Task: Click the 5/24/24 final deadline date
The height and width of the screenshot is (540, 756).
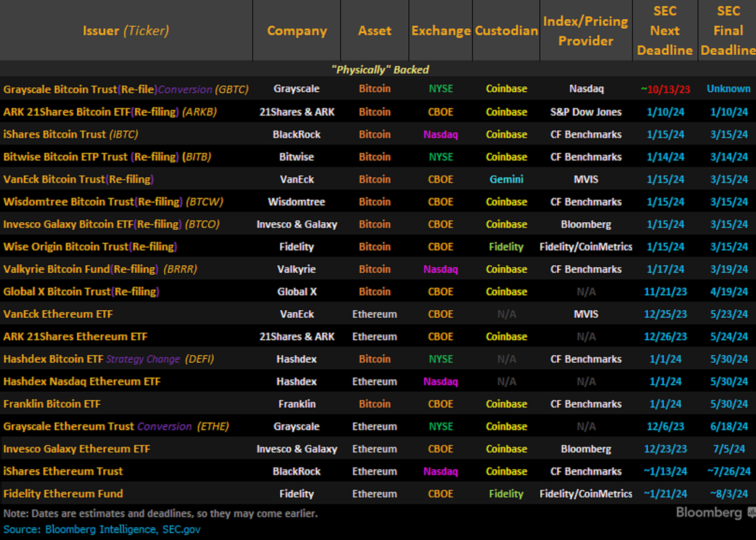Action: click(x=729, y=336)
